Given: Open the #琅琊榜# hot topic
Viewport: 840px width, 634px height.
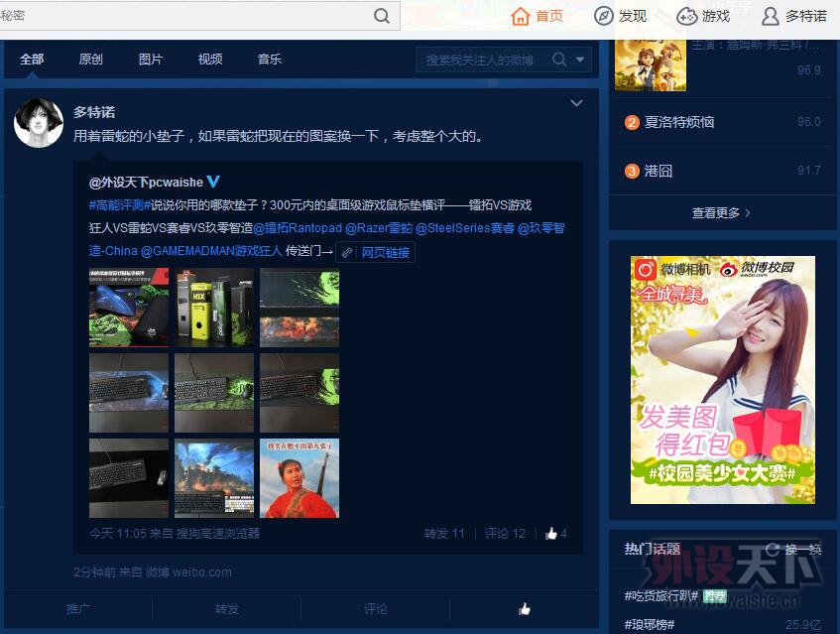Looking at the screenshot, I should click(649, 624).
